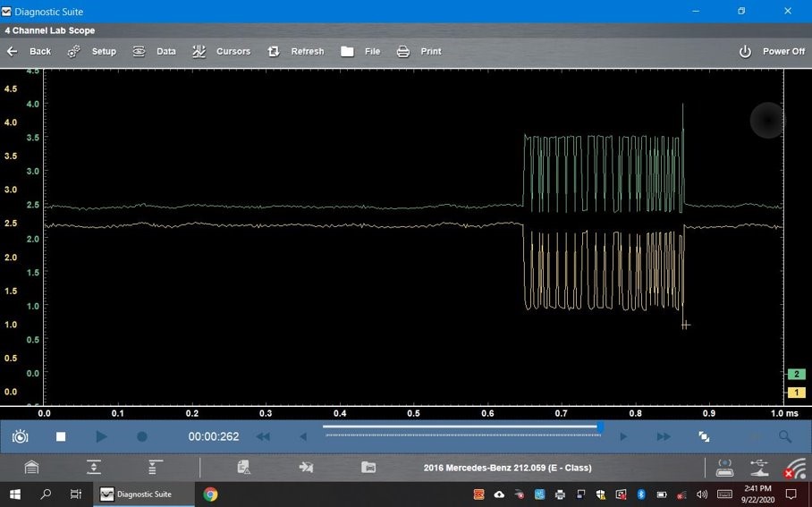This screenshot has height=507, width=812.
Task: Toggle the Cursors display
Action: [x=221, y=52]
